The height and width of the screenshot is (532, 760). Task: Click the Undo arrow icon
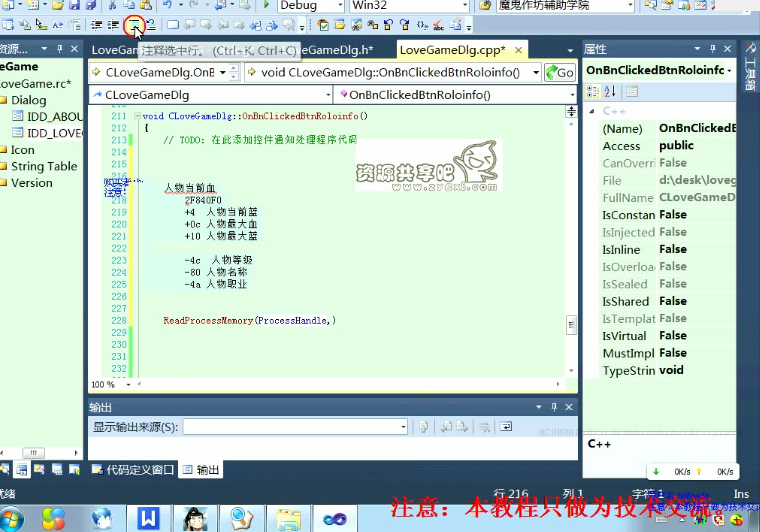point(168,5)
